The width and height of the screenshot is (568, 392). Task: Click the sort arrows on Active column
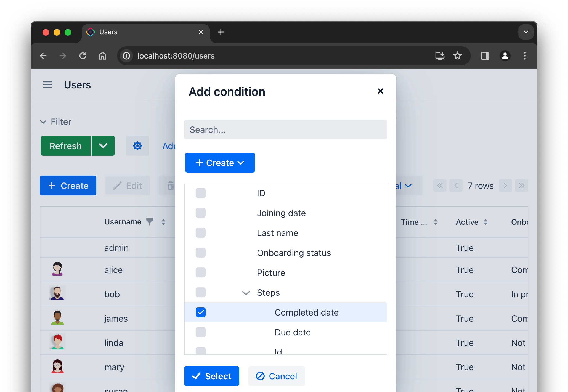tap(486, 222)
